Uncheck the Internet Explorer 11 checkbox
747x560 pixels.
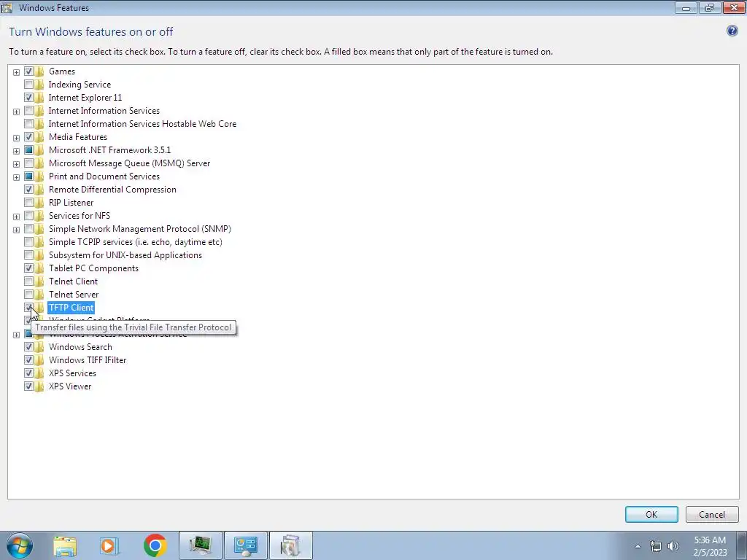click(x=28, y=98)
